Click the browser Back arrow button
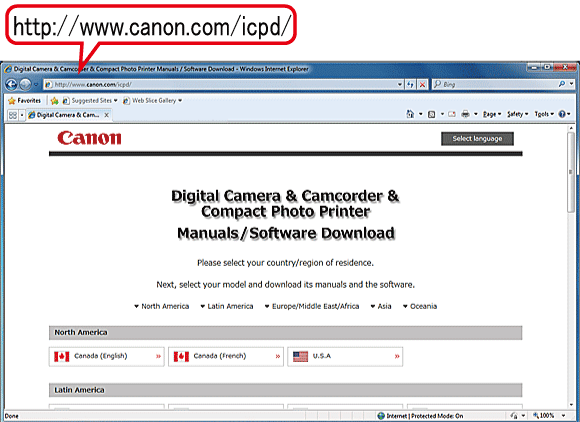Screen dimensions: 580x422 coord(11,85)
